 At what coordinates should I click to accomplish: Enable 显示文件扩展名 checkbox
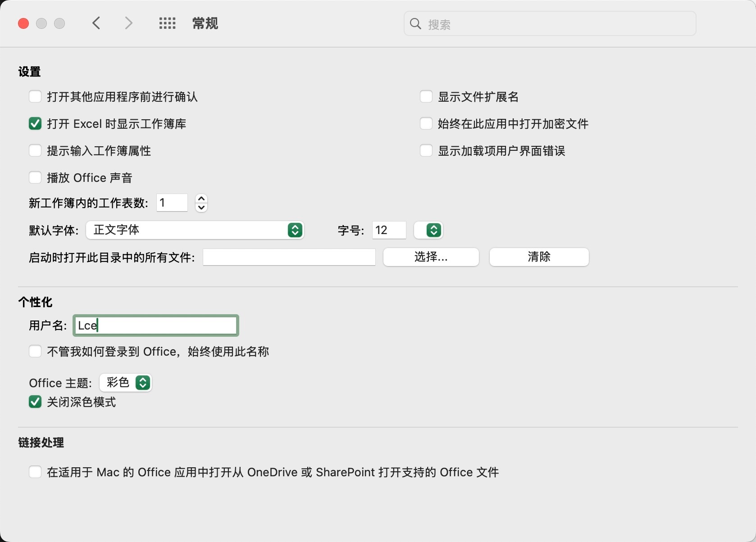tap(426, 97)
